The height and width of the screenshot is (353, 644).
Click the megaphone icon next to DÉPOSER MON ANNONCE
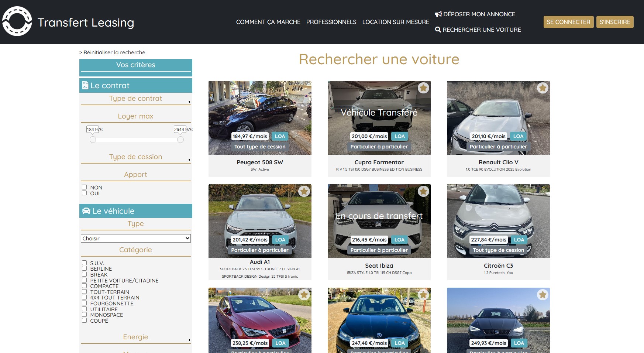click(x=438, y=14)
